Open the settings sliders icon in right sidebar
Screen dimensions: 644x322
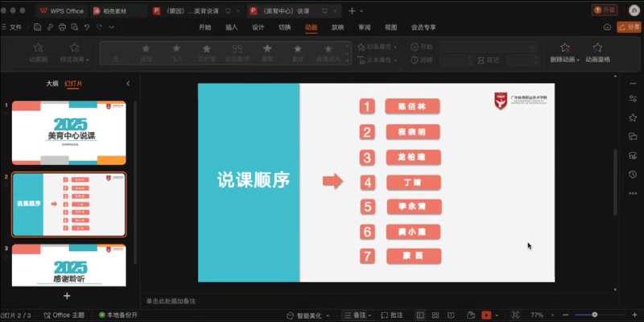[632, 98]
